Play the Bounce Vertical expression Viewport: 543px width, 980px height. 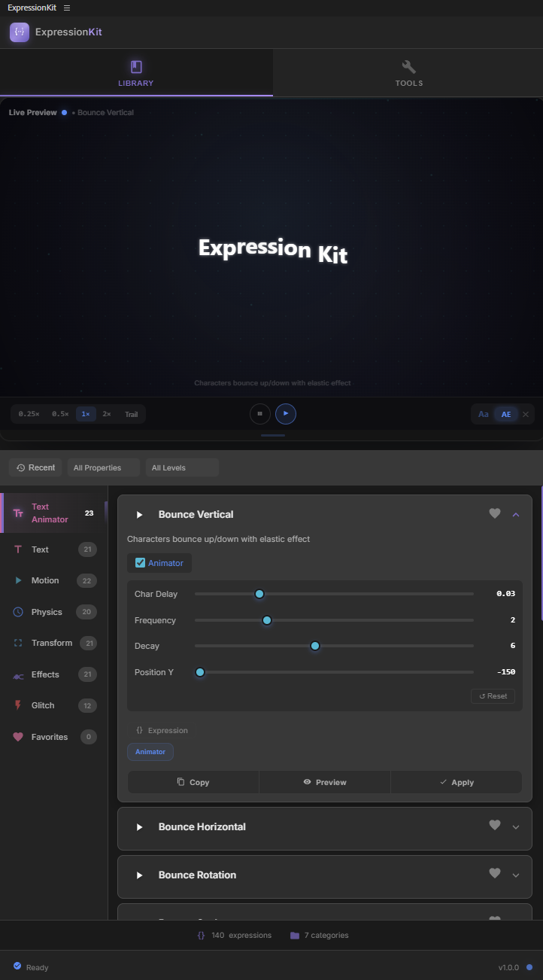(x=139, y=515)
